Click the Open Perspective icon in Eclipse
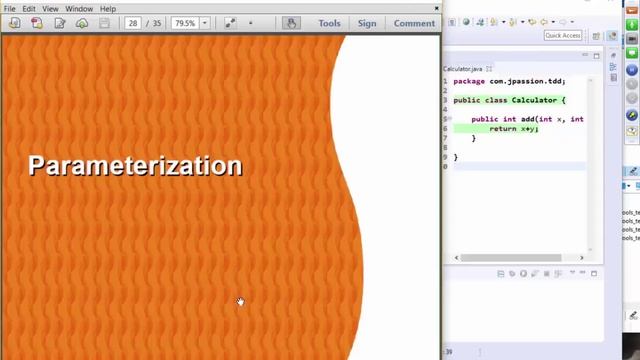Viewport: 640px width, 360px height. coord(596,36)
